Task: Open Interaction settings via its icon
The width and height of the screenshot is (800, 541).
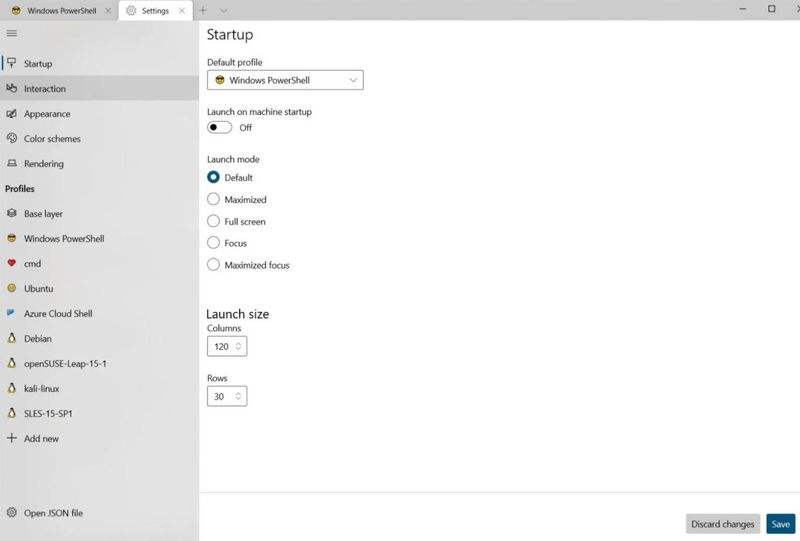Action: point(12,88)
